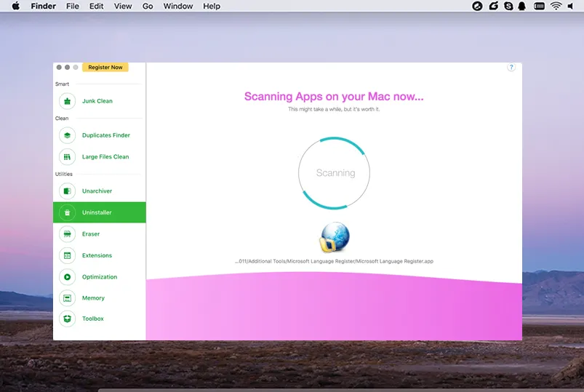584x392 pixels.
Task: Select the Eraser utility icon
Action: click(x=67, y=234)
